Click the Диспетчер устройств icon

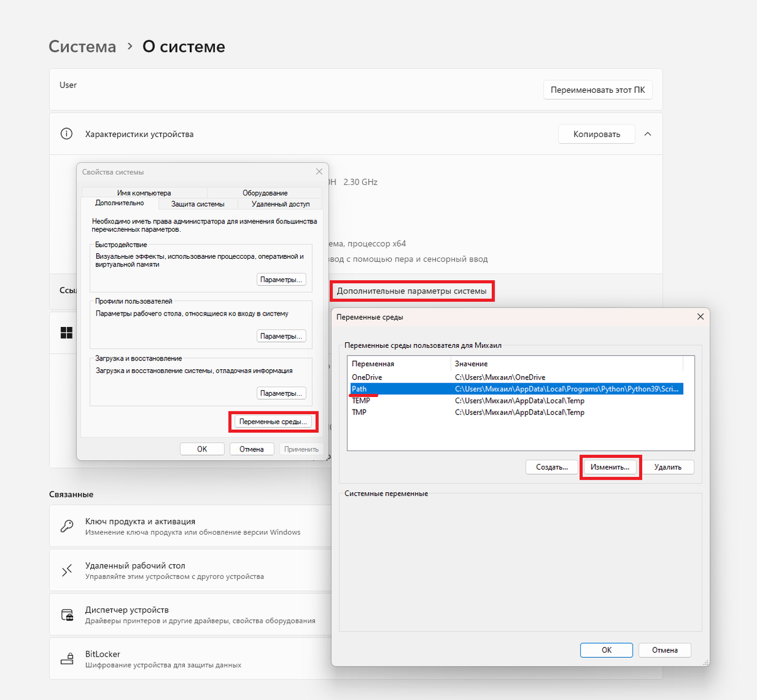pos(67,615)
